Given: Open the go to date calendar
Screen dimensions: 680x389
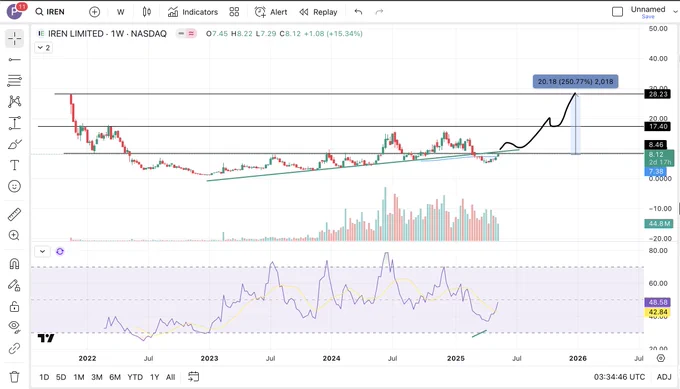Looking at the screenshot, I should click(193, 376).
